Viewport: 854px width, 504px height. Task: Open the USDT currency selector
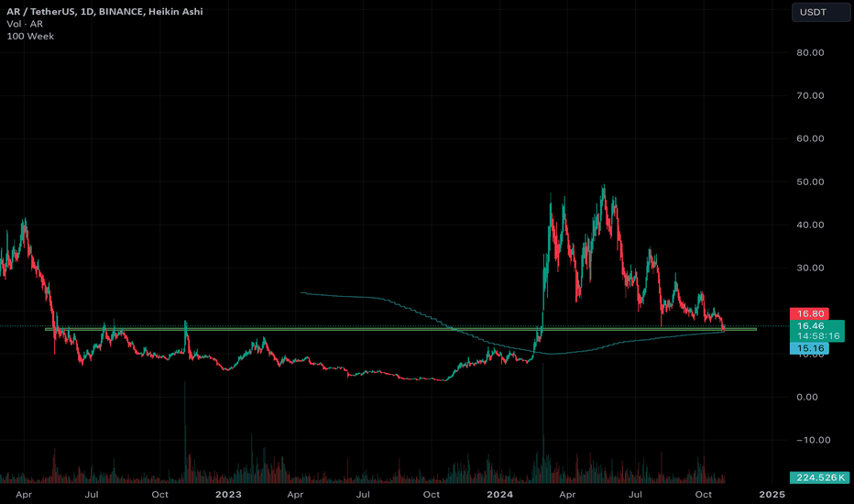point(821,12)
